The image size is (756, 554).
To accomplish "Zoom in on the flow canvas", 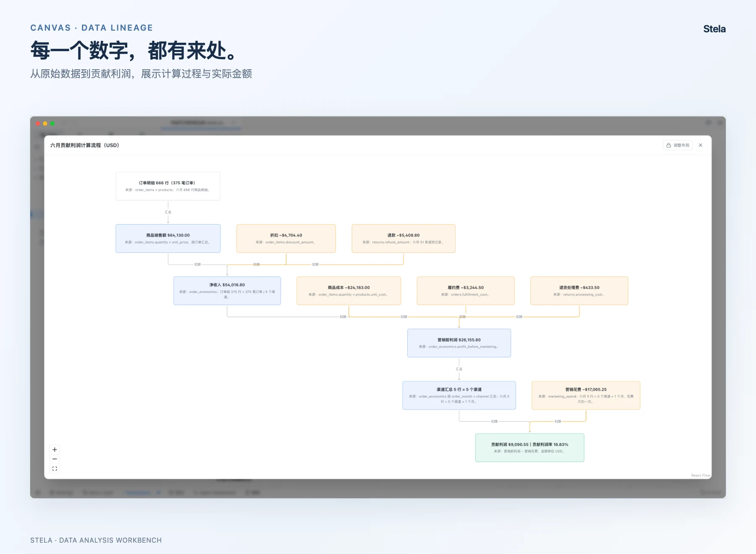I will 55,449.
